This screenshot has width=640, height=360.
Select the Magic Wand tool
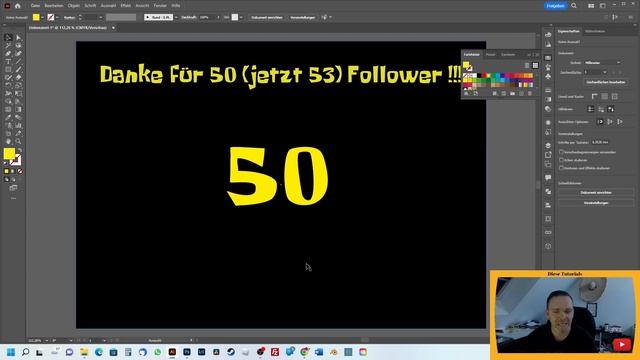coord(8,45)
